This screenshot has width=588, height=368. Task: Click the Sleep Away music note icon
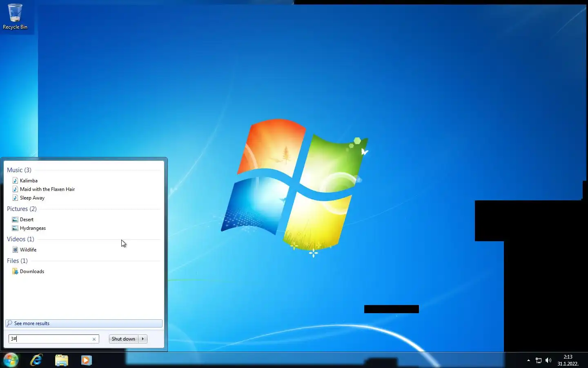(15, 197)
